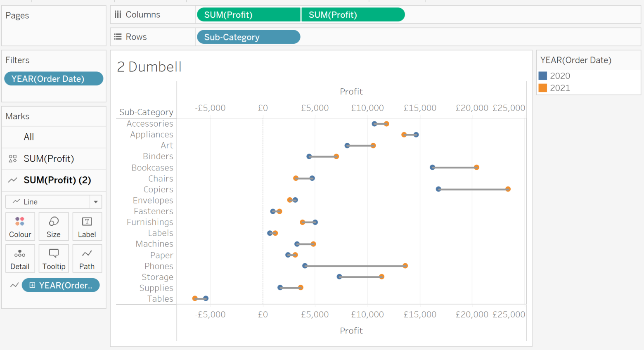644x350 pixels.
Task: Click the Columns shelf icon
Action: coord(118,14)
